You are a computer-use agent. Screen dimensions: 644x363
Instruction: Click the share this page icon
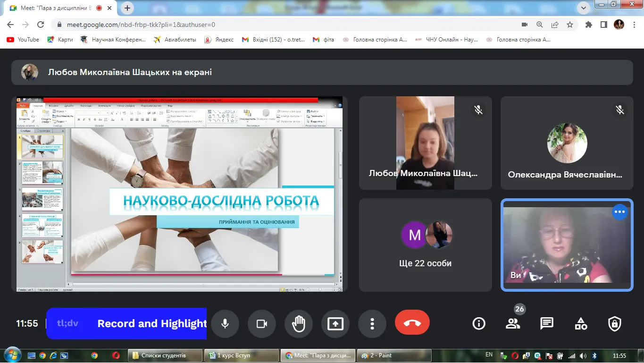pos(555,25)
